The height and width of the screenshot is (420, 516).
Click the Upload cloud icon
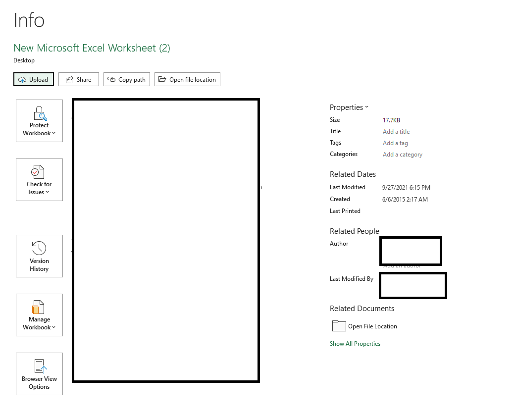pos(22,79)
